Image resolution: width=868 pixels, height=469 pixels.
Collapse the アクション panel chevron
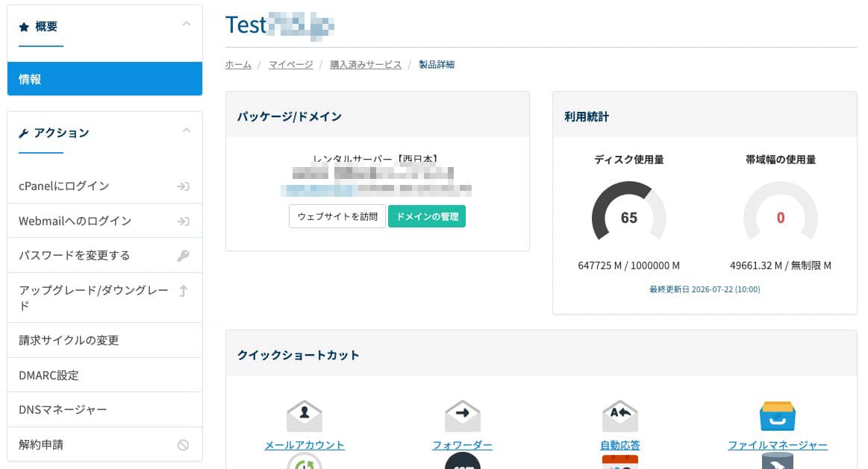pos(187,130)
